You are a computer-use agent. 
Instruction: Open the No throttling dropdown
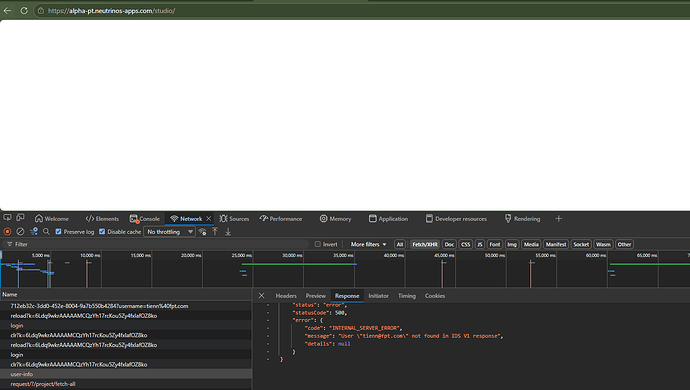click(169, 232)
